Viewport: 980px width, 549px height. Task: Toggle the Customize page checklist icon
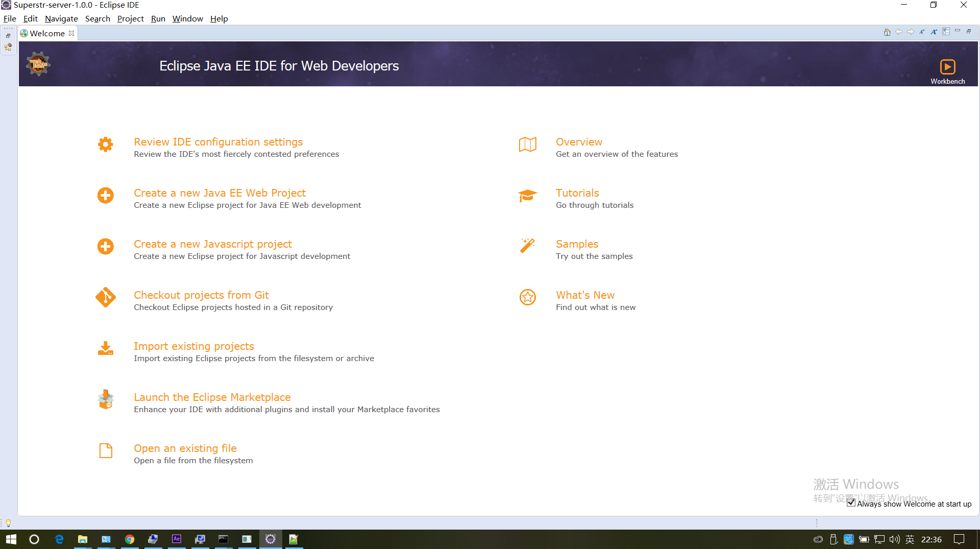point(946,32)
